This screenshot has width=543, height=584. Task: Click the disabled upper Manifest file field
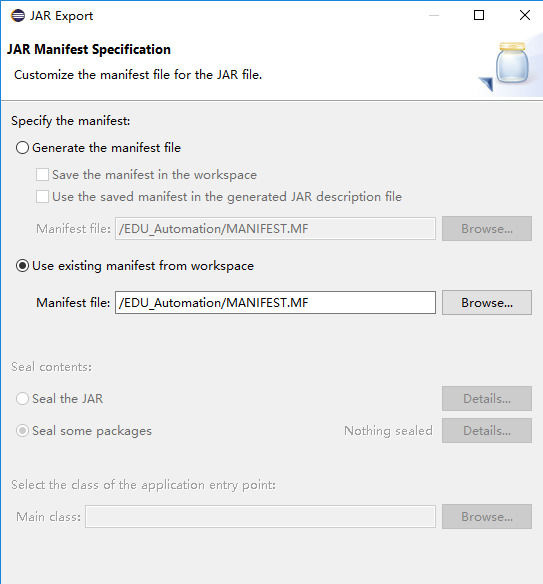click(275, 229)
